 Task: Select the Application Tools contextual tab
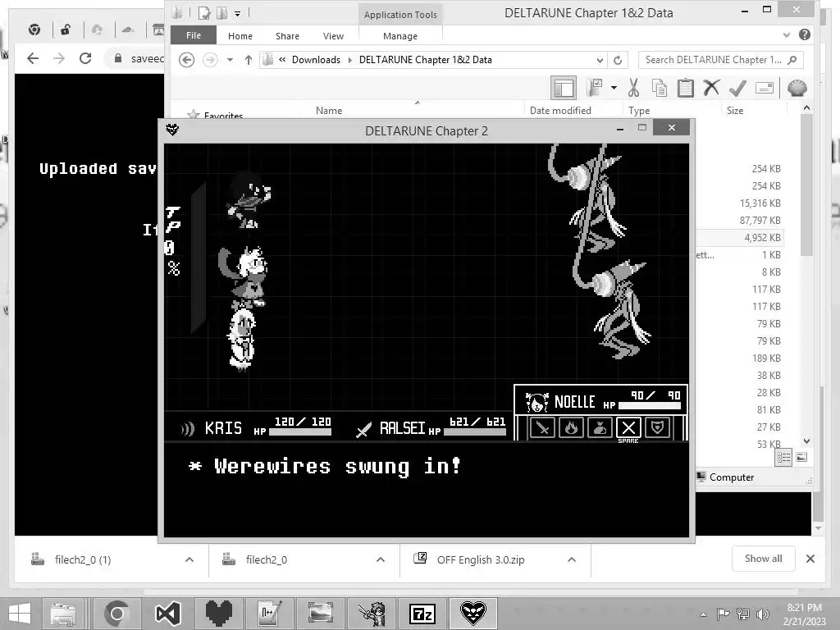click(x=400, y=15)
